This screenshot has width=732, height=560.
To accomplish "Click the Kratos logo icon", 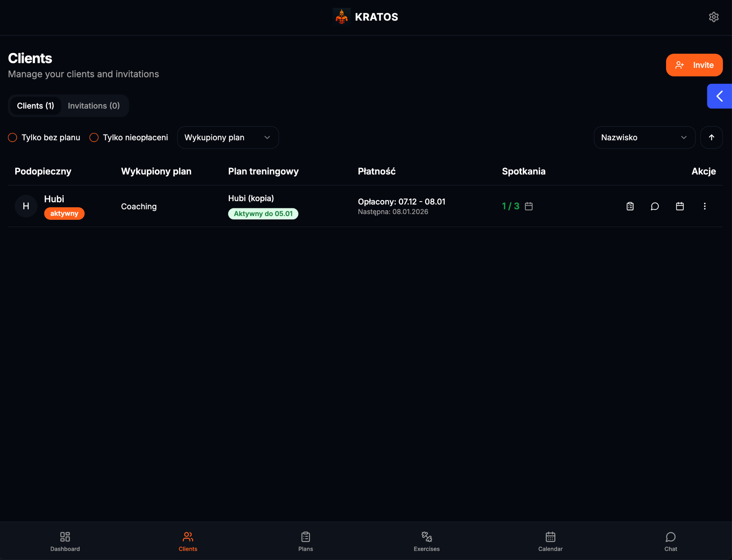I will coord(342,17).
